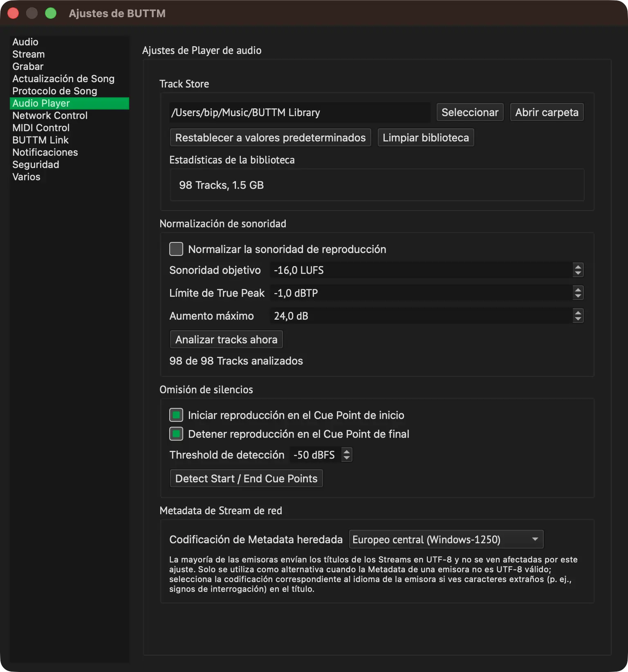Click Restablecer a valores predeterminados

coord(270,138)
